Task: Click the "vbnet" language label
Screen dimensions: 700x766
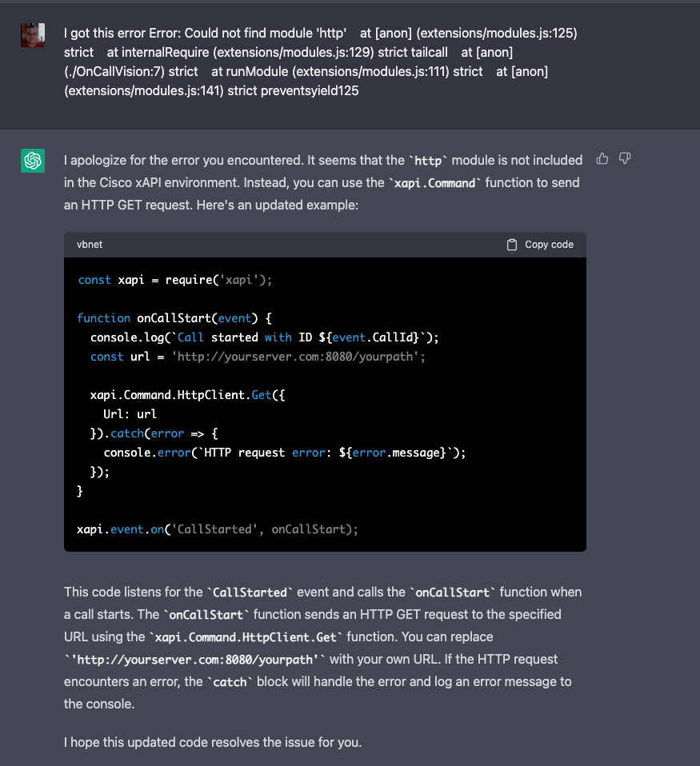Action: pyautogui.click(x=90, y=245)
